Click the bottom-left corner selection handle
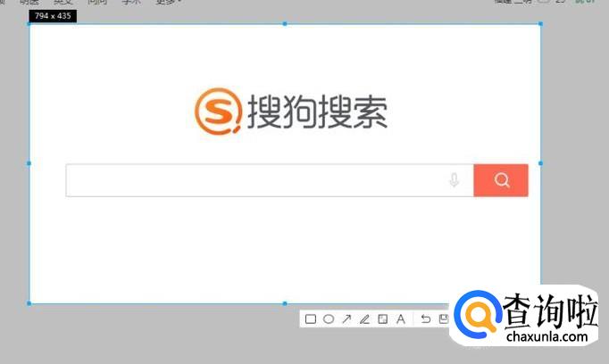The height and width of the screenshot is (364, 609). (x=29, y=303)
